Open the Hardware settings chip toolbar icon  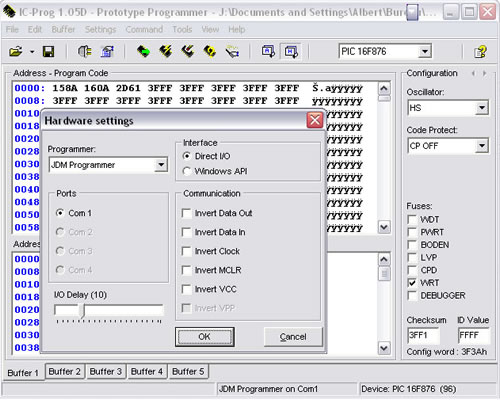point(85,52)
